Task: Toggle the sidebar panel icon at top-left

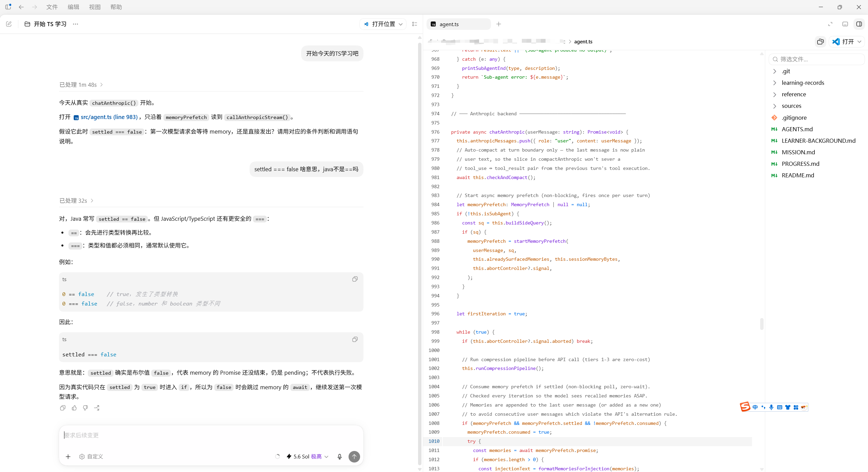Action: [8, 7]
